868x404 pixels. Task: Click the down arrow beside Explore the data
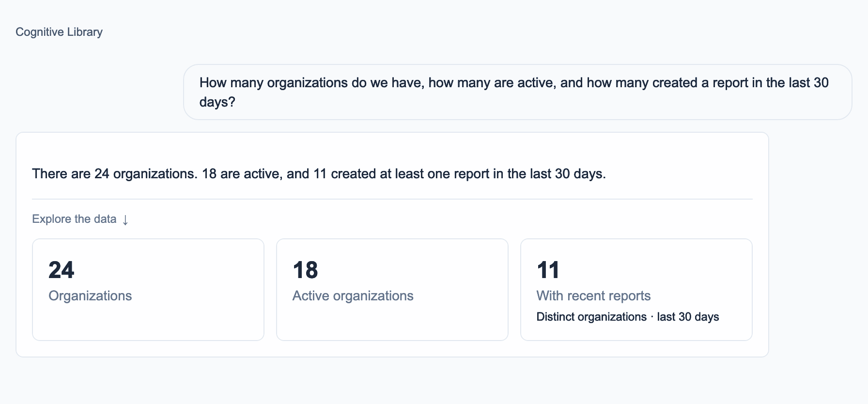pos(125,220)
